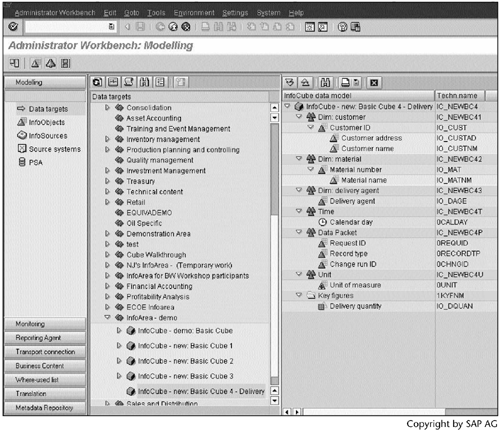Collapse the InfoArea - demo node
Viewport: 500px width, 435px height.
[x=107, y=317]
